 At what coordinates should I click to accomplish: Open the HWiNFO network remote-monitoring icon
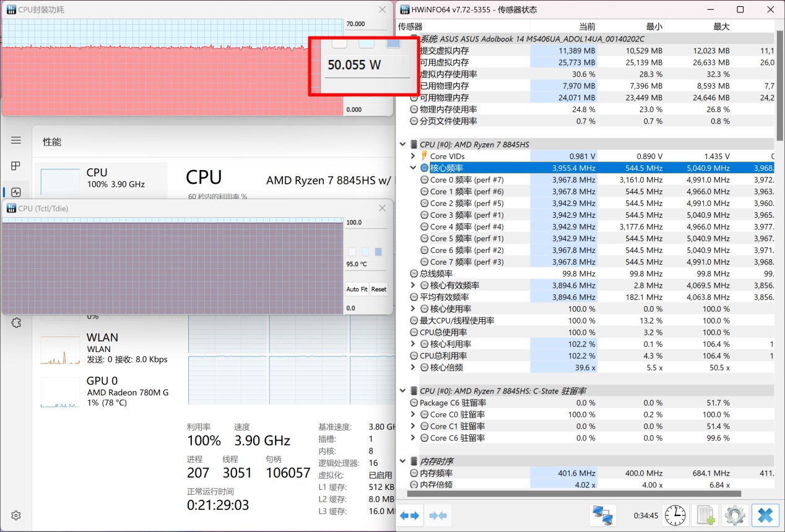coord(602,515)
